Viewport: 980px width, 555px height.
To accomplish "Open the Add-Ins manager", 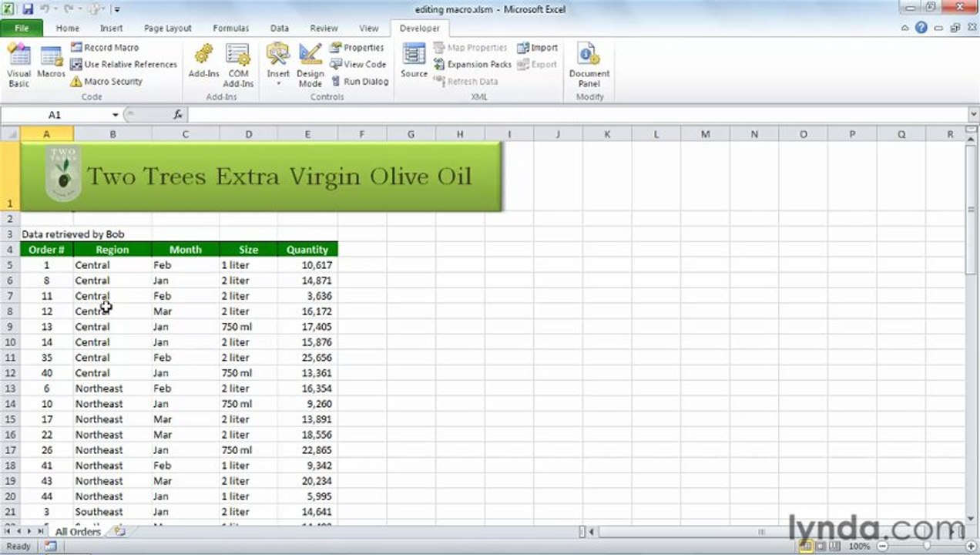I will click(203, 62).
